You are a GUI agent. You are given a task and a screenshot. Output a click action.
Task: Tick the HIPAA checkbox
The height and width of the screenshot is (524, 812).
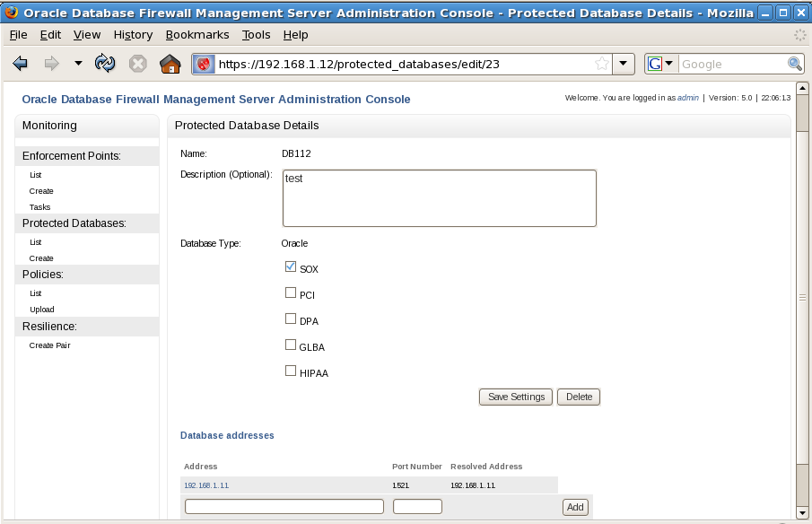291,371
